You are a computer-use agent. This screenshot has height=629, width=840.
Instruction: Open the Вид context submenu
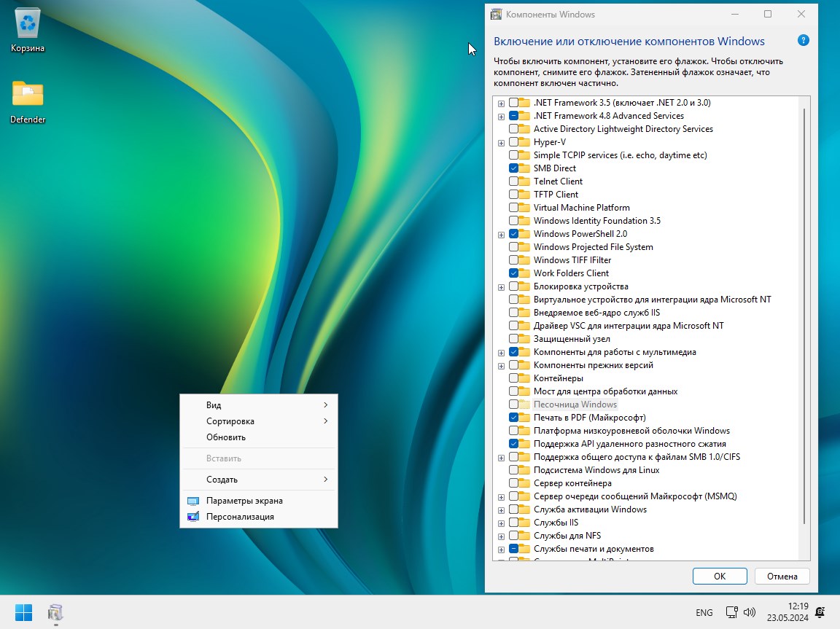point(259,405)
